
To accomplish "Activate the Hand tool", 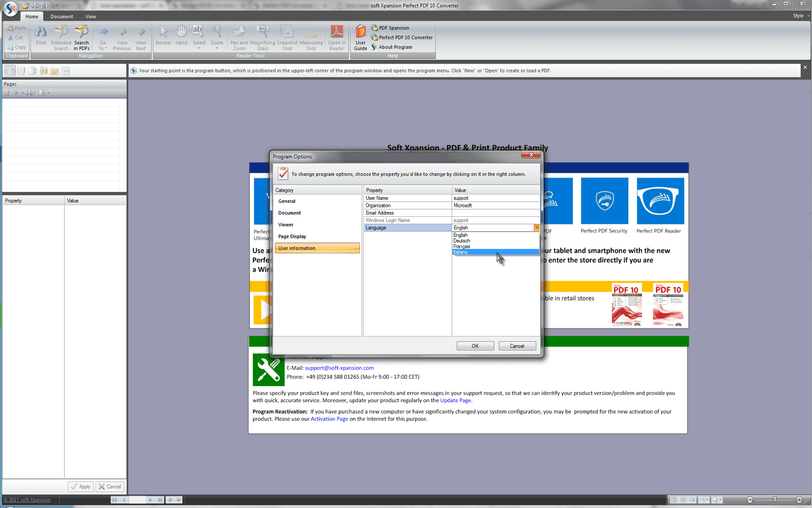I will [x=181, y=36].
